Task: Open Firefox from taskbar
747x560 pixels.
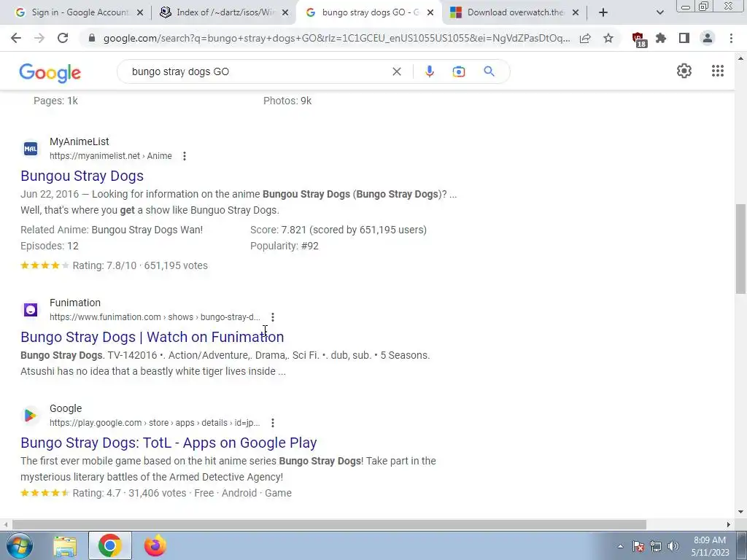Action: tap(155, 545)
